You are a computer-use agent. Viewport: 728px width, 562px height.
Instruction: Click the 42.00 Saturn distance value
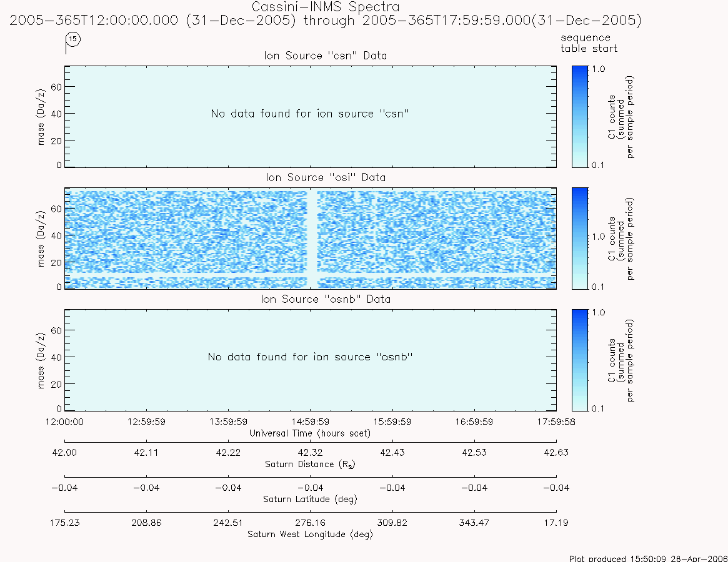coord(64,453)
